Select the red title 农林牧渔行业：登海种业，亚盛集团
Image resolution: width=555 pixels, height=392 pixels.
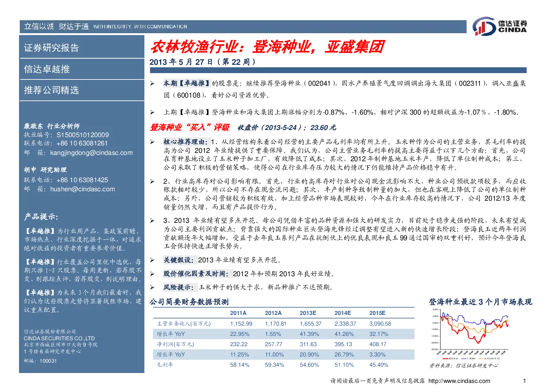[267, 47]
